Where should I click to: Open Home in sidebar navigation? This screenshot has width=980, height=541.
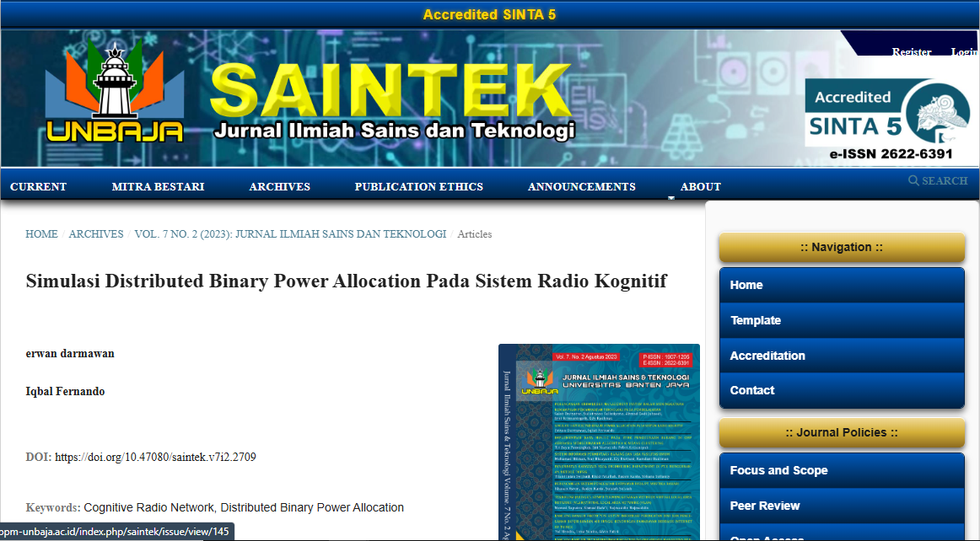click(x=842, y=285)
